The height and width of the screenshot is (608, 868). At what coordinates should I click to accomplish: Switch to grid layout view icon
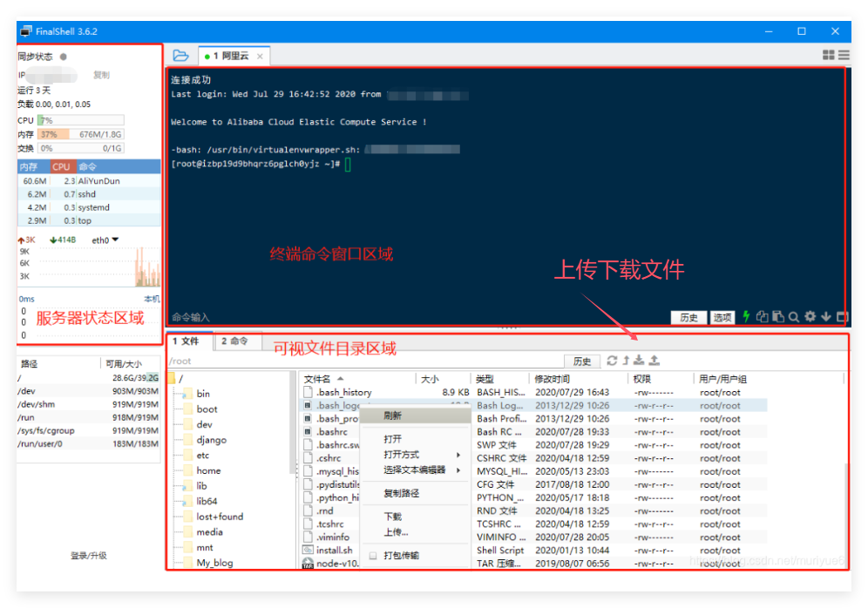828,55
